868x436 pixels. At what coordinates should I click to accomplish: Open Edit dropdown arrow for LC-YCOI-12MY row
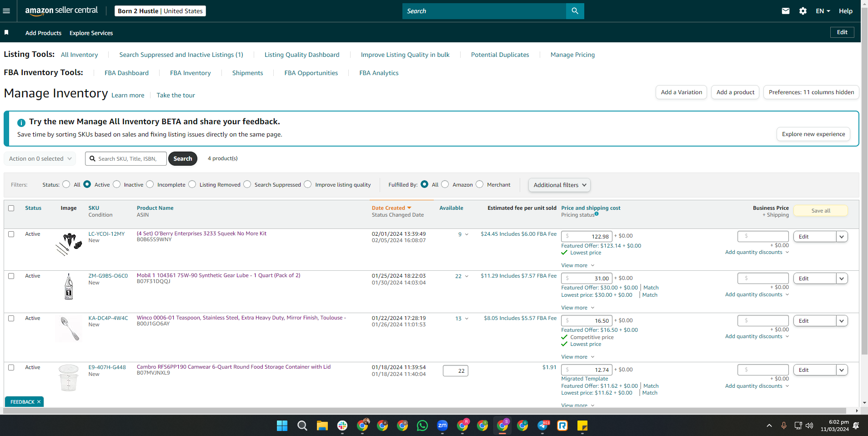pos(842,237)
